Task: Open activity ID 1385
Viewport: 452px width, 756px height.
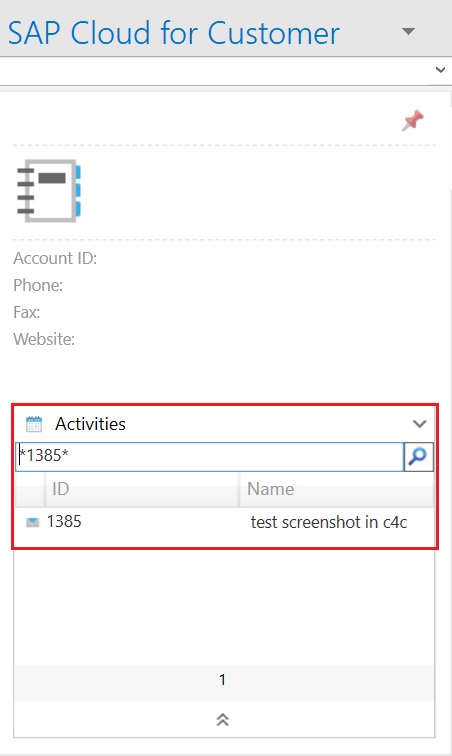Action: click(64, 522)
